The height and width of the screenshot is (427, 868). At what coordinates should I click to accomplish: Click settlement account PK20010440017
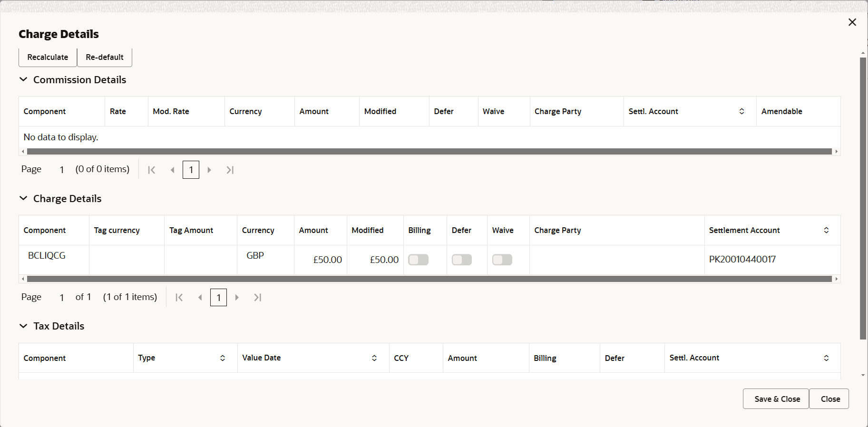742,259
